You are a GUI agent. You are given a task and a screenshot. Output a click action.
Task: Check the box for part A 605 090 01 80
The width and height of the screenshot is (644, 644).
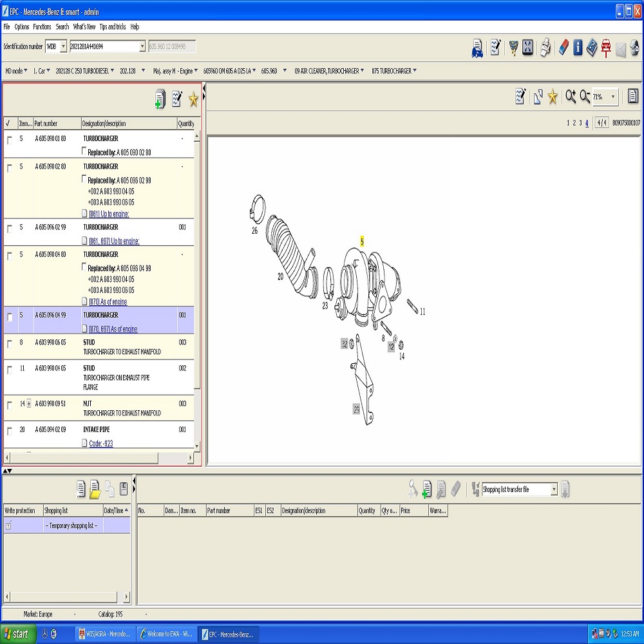point(10,140)
